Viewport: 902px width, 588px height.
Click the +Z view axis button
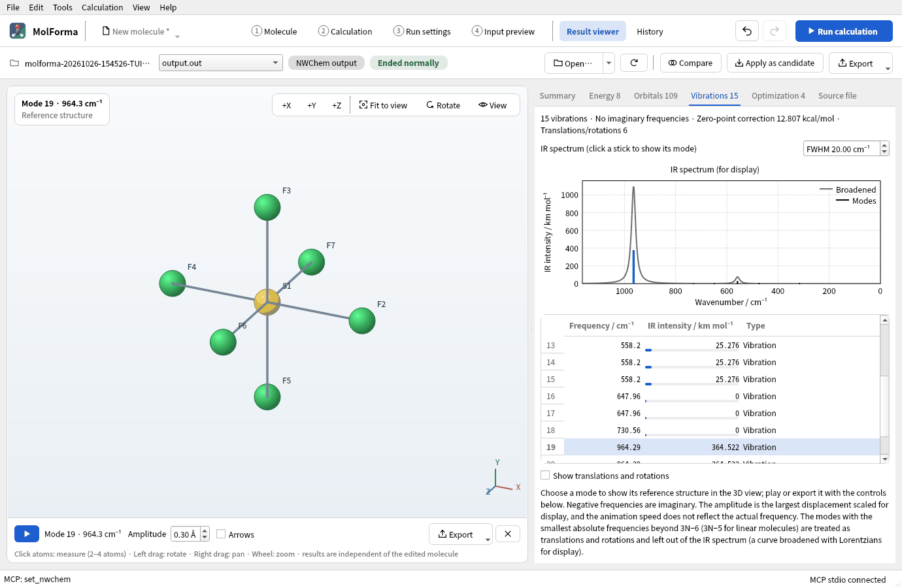point(337,105)
